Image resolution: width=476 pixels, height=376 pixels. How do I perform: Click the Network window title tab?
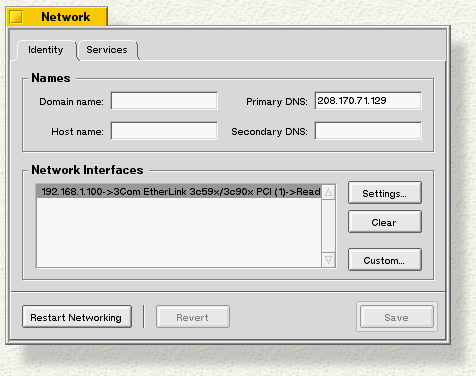pos(57,17)
